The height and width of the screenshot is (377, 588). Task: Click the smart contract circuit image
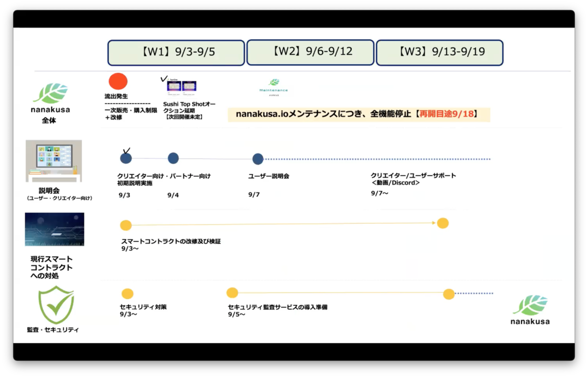tap(54, 229)
